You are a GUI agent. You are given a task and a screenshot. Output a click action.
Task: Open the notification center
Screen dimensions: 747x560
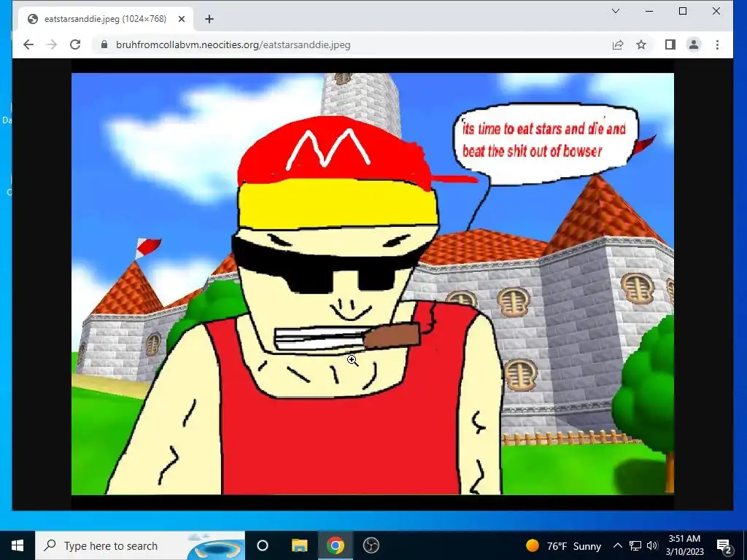pos(724,545)
